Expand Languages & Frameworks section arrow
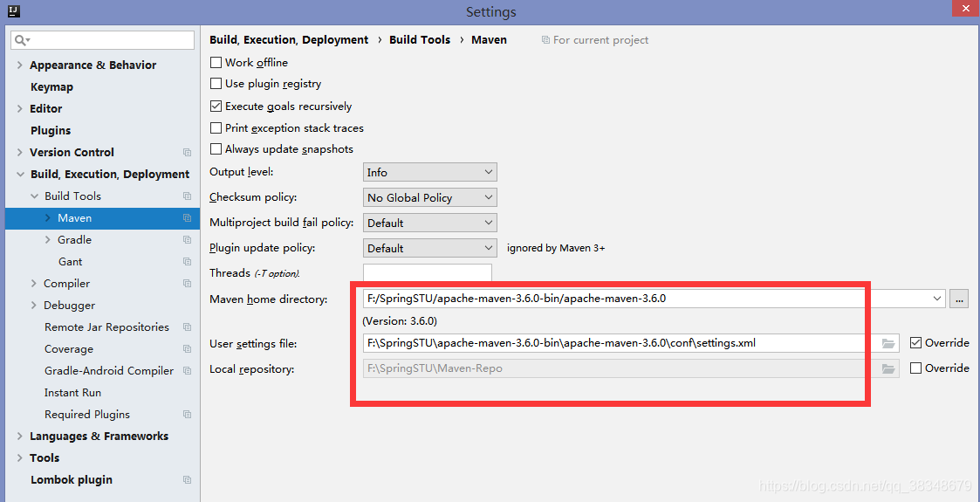 (20, 437)
